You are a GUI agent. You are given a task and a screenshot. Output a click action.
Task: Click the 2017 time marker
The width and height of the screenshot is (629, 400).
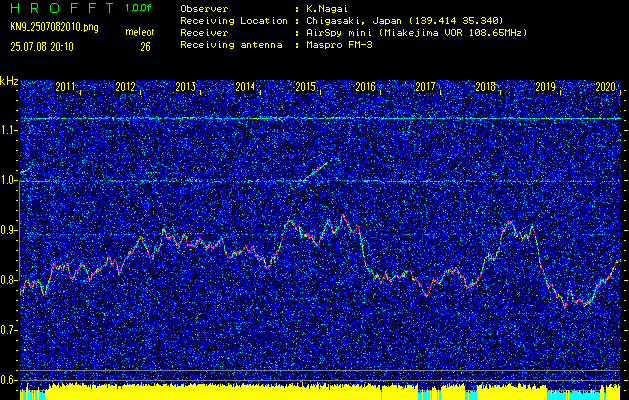coord(425,87)
